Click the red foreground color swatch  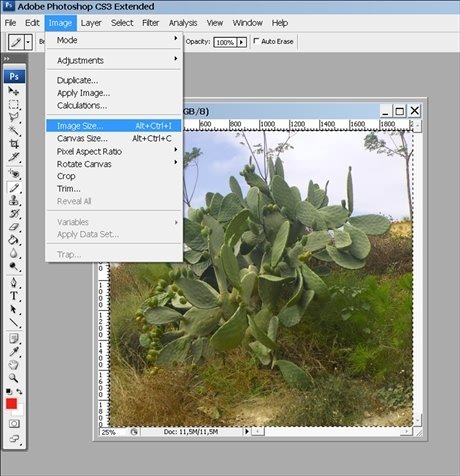click(x=11, y=404)
